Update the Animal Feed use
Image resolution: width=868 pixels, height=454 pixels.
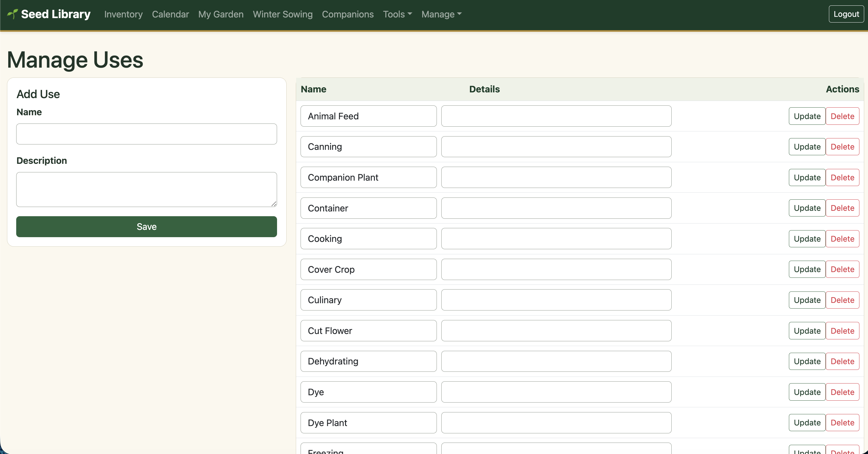(807, 116)
